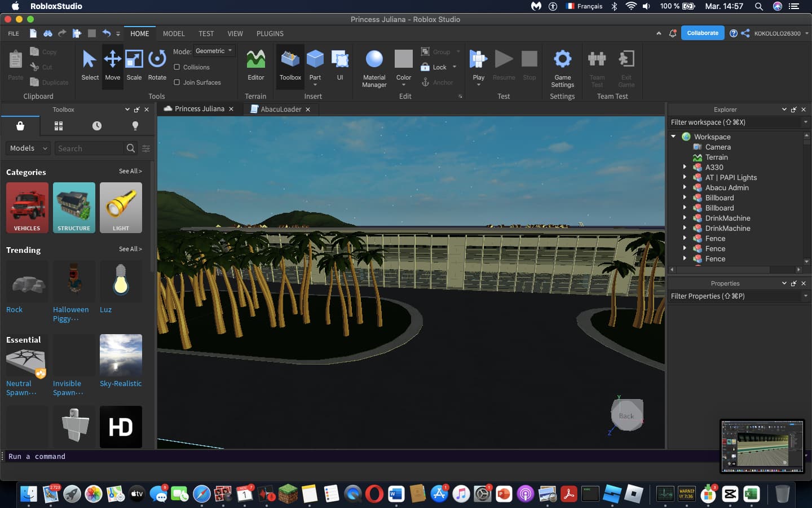
Task: Open Toolbox Inventory grid tab
Action: (59, 125)
